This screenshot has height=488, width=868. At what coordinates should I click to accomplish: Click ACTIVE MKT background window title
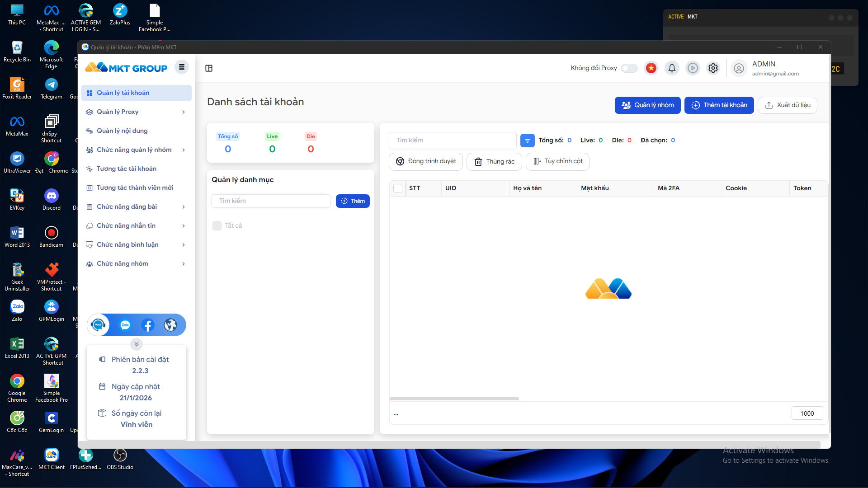tap(683, 17)
